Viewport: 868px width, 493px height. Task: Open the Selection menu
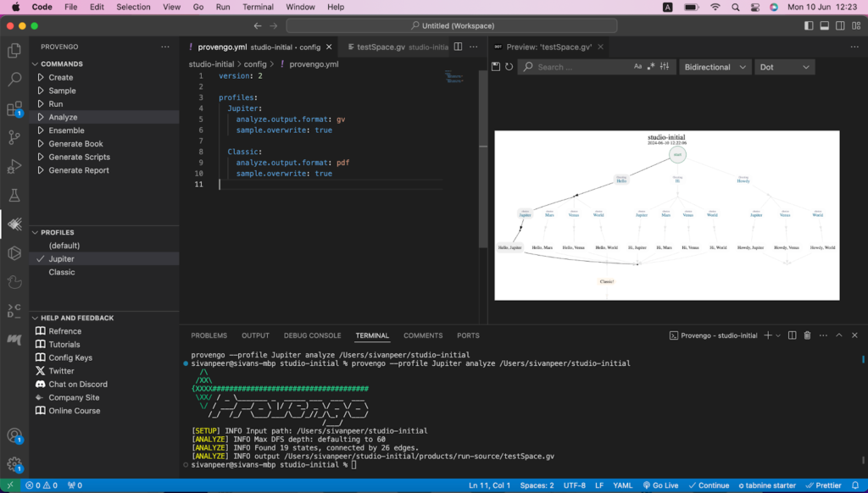click(x=133, y=7)
